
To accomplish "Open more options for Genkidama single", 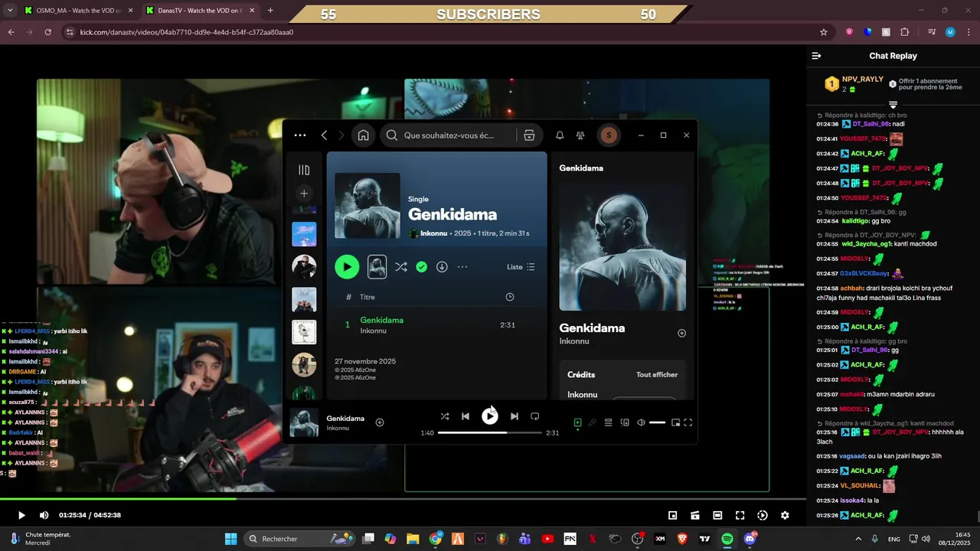I will (462, 267).
